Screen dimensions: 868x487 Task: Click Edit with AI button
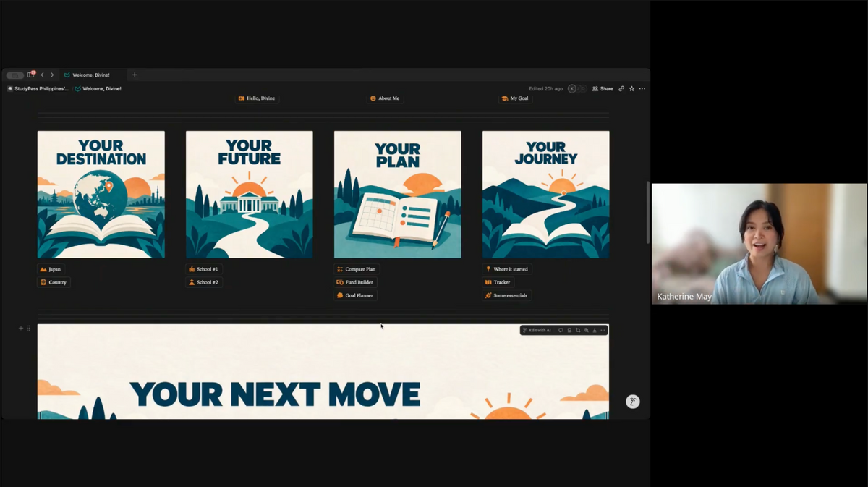[537, 330]
